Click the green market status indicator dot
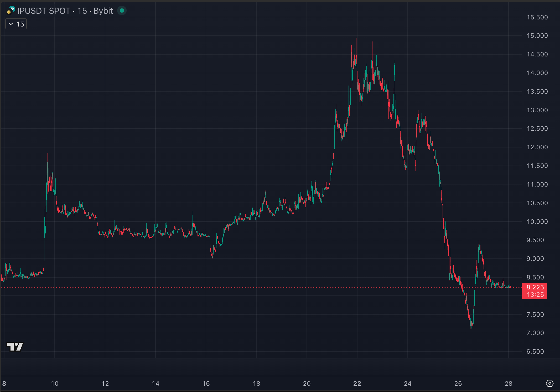Viewport: 560px width, 392px height. pos(122,10)
